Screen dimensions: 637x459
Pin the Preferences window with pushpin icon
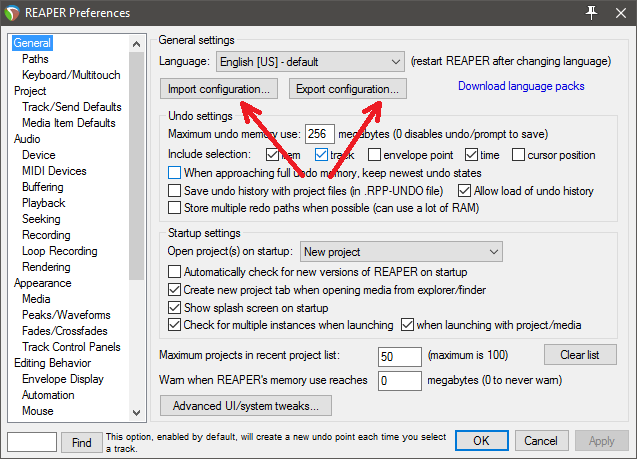[592, 13]
